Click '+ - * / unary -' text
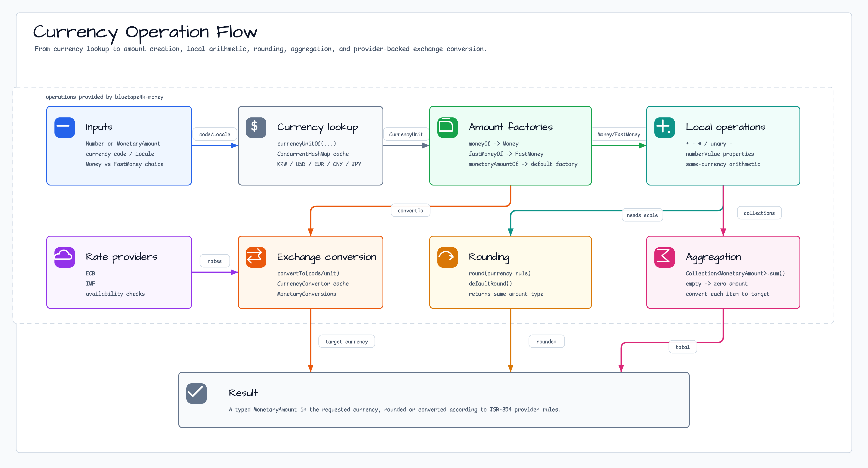This screenshot has width=868, height=468. pyautogui.click(x=709, y=144)
